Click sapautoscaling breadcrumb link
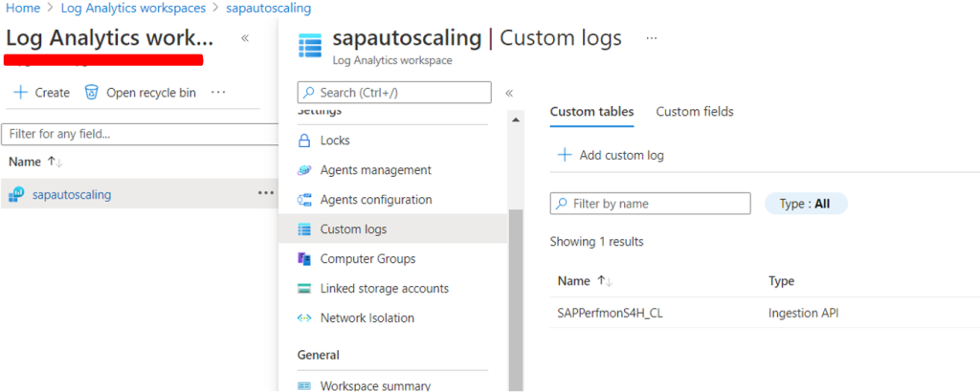Image resolution: width=980 pixels, height=392 pixels. click(x=269, y=8)
